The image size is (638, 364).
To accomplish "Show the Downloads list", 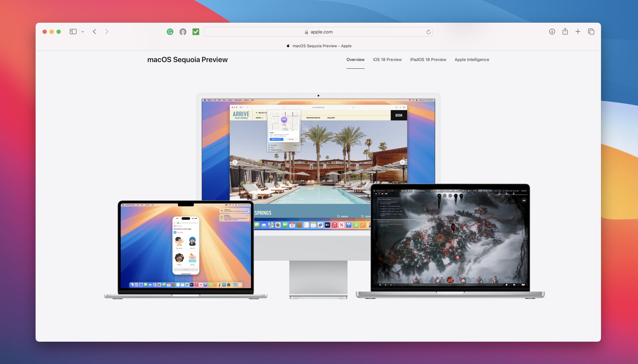I will (x=552, y=32).
